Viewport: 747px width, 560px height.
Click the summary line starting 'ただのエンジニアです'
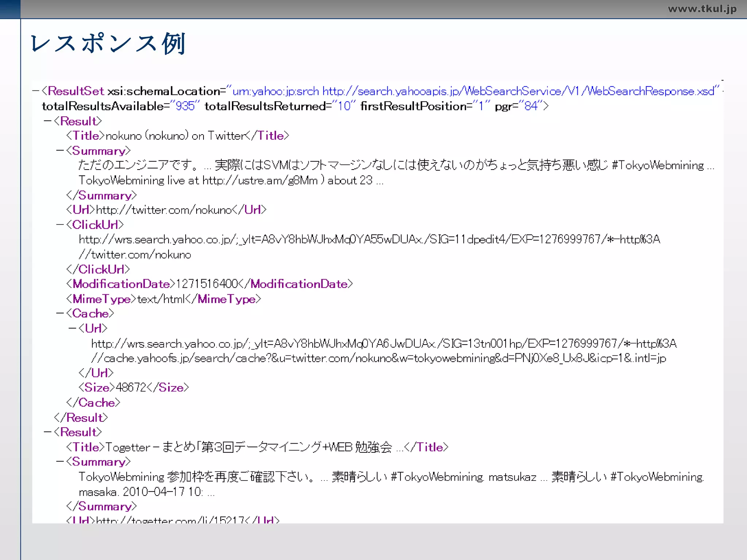point(396,165)
